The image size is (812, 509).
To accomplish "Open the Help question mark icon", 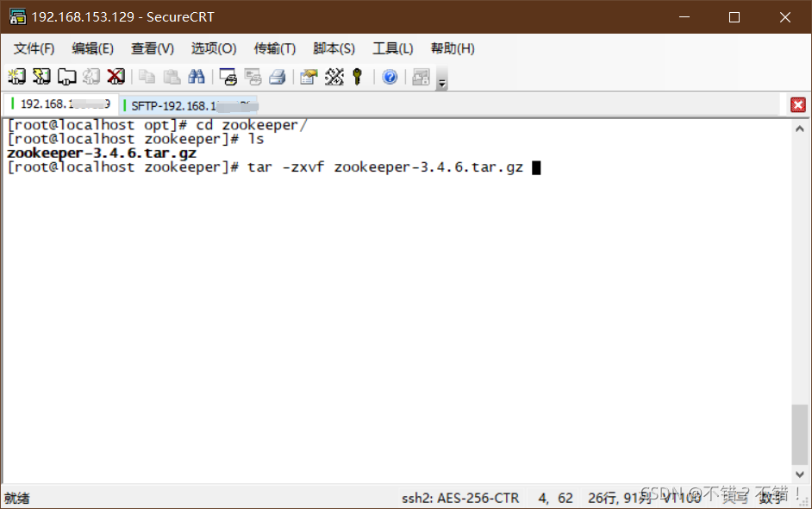I will (x=390, y=77).
